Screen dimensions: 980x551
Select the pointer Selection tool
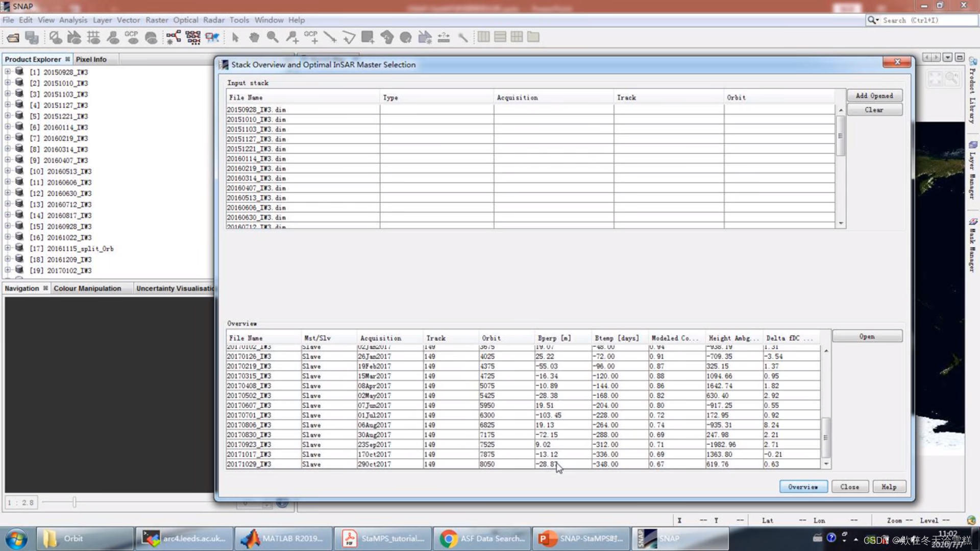pos(235,37)
